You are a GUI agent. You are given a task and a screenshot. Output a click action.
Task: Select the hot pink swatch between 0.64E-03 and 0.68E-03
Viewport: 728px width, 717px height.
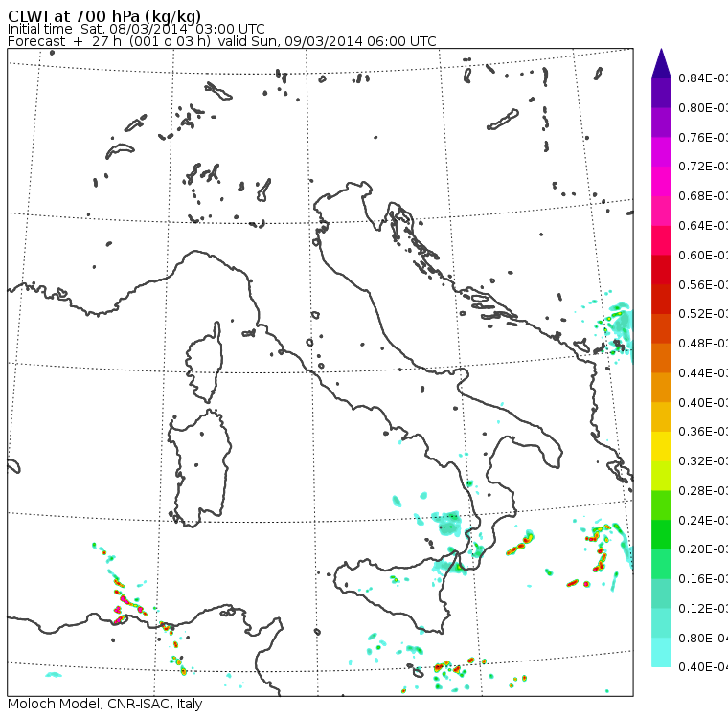click(x=661, y=211)
